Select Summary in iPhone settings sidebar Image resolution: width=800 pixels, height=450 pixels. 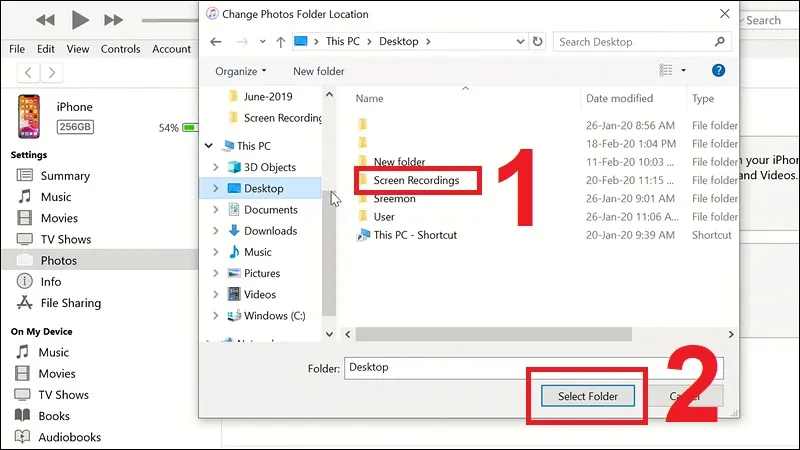65,176
